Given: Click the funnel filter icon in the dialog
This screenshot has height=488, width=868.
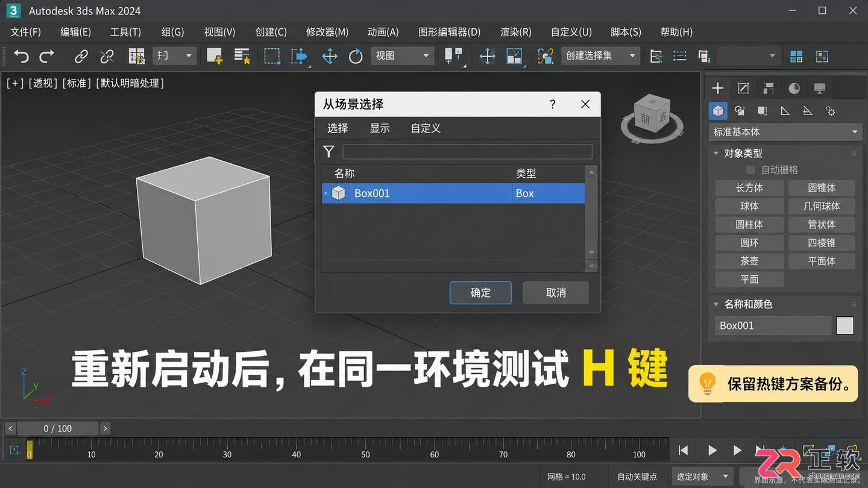Looking at the screenshot, I should pyautogui.click(x=329, y=151).
